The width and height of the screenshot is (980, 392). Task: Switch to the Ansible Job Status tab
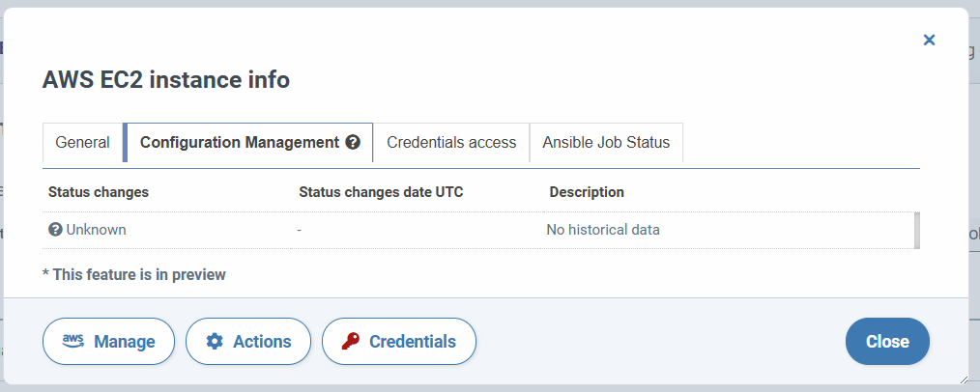(x=606, y=142)
